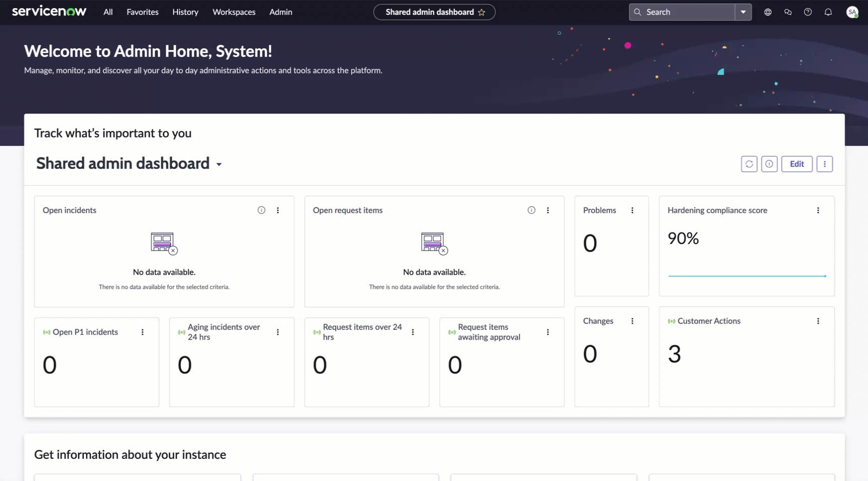Show info for Open request items widget
This screenshot has width=868, height=481.
click(x=532, y=210)
